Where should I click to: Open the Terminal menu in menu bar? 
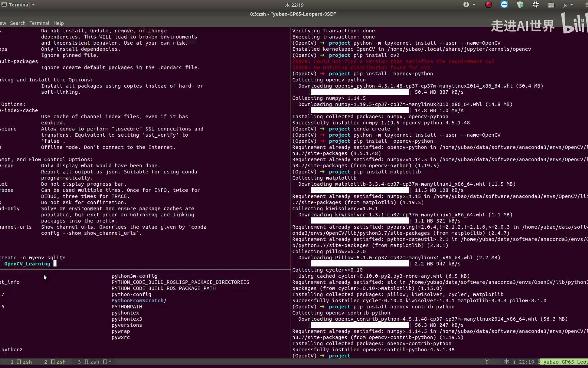[x=39, y=23]
